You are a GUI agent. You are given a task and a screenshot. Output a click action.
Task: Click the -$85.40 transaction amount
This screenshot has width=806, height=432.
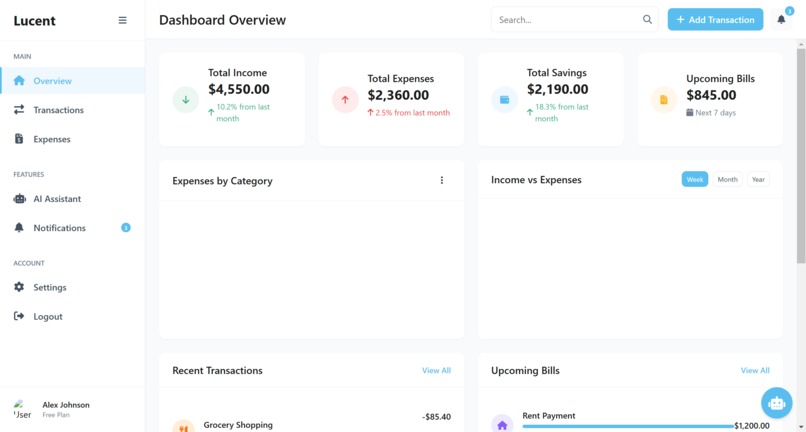pos(436,417)
